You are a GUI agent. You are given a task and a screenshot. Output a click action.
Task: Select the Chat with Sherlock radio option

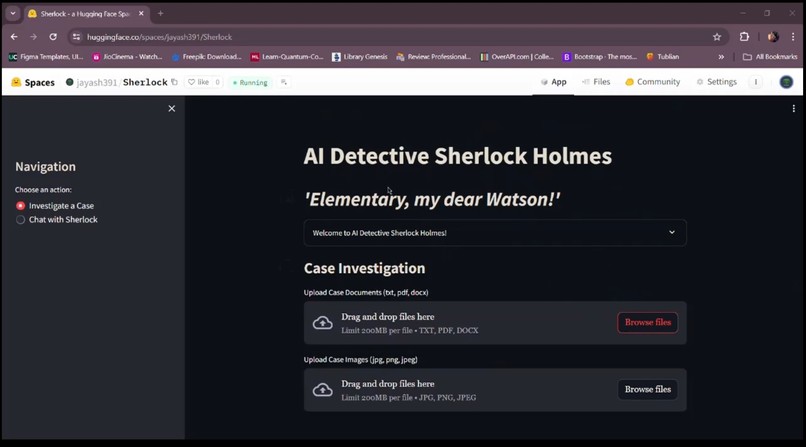[x=57, y=219]
